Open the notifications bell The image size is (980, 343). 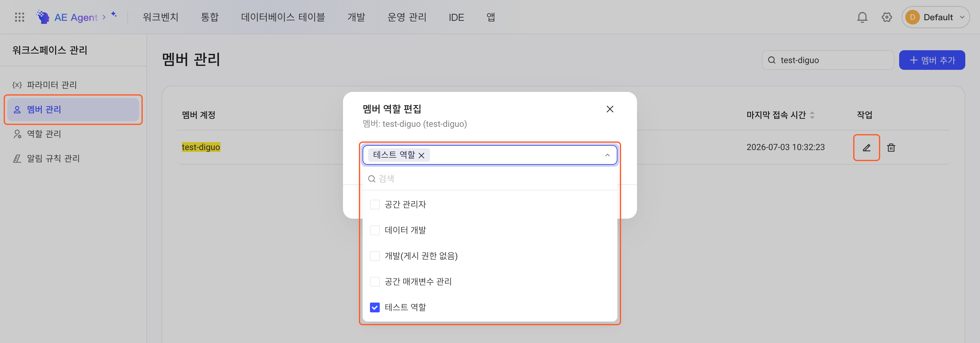tap(862, 17)
